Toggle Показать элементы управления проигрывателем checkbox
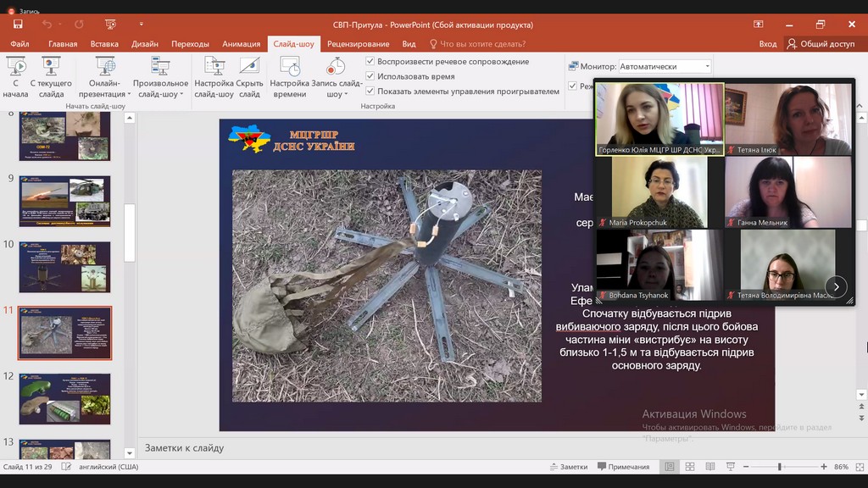The width and height of the screenshot is (868, 488). (x=370, y=91)
